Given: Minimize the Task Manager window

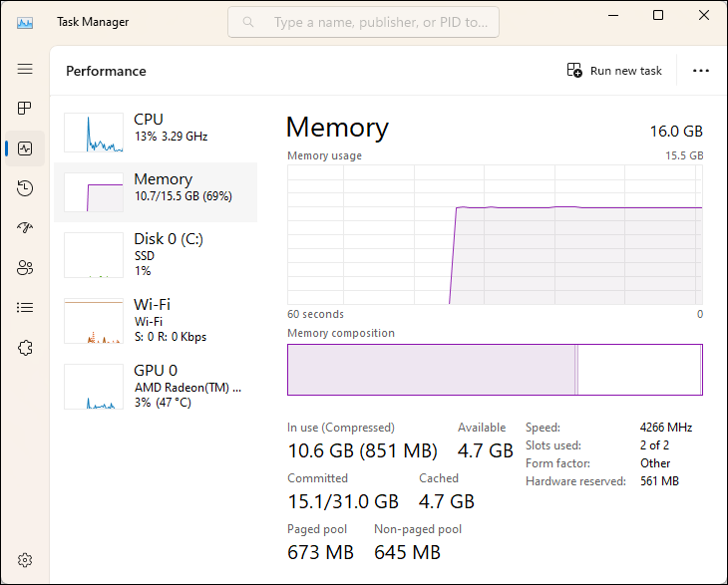Looking at the screenshot, I should [613, 15].
